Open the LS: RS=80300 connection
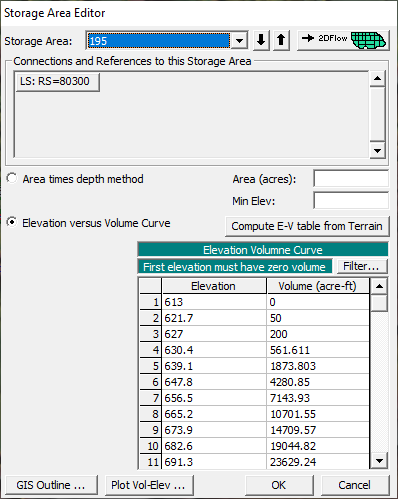The image size is (398, 499). 58,82
